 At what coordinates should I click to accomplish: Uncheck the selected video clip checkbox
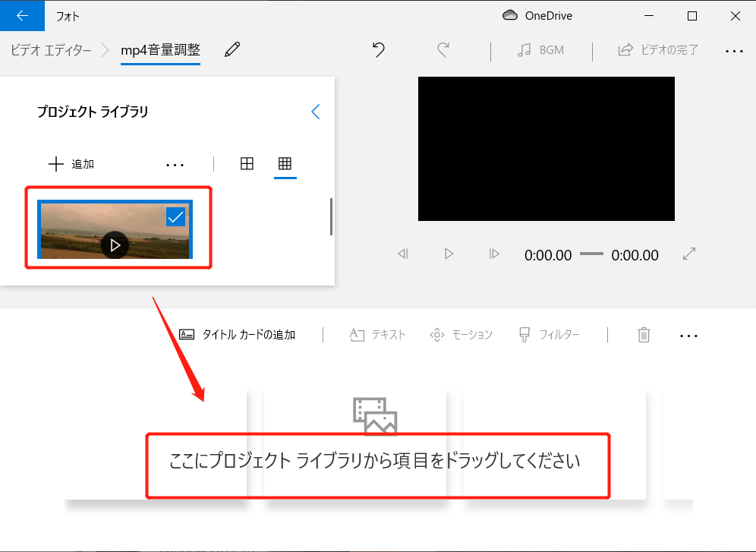pyautogui.click(x=175, y=217)
